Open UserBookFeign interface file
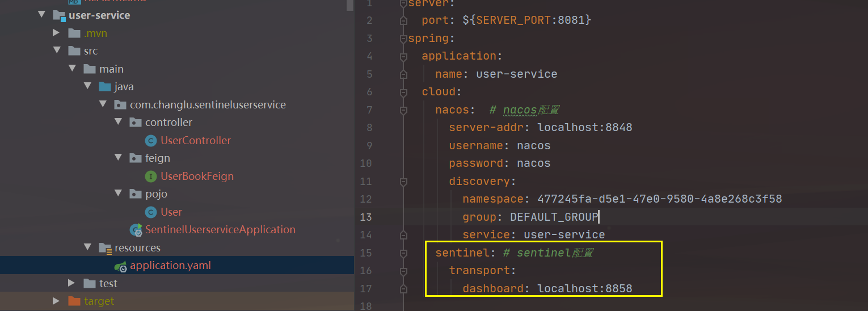 [x=197, y=176]
